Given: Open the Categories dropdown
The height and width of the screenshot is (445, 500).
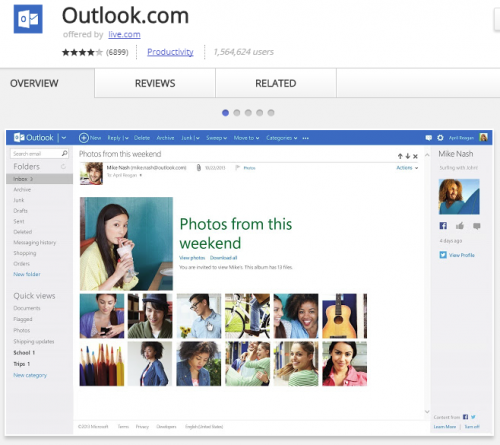Looking at the screenshot, I should pyautogui.click(x=282, y=138).
